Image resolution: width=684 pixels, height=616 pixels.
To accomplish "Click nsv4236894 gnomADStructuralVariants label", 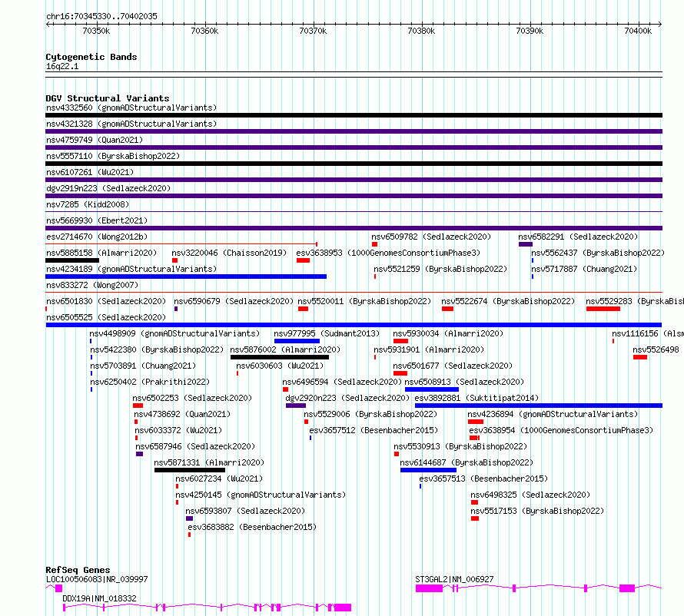I will [x=553, y=414].
